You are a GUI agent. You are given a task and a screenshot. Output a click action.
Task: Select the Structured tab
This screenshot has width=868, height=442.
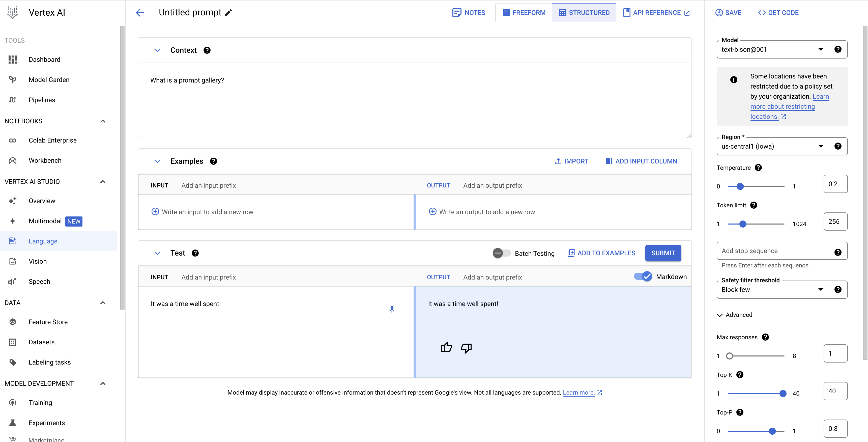tap(584, 13)
